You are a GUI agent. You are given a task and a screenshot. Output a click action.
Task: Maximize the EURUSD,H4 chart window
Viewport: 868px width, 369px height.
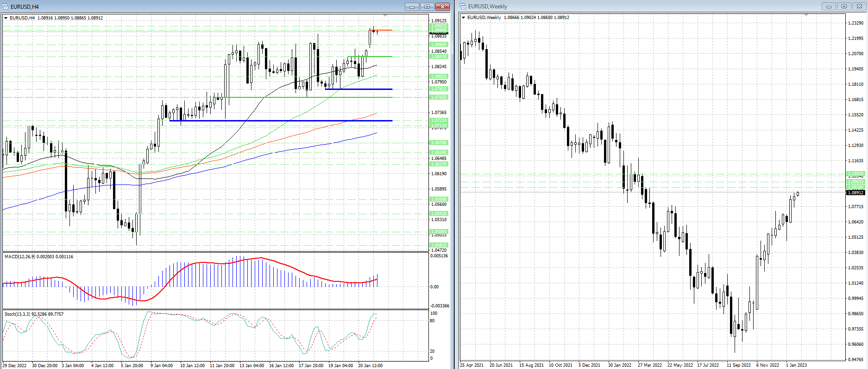tap(427, 6)
